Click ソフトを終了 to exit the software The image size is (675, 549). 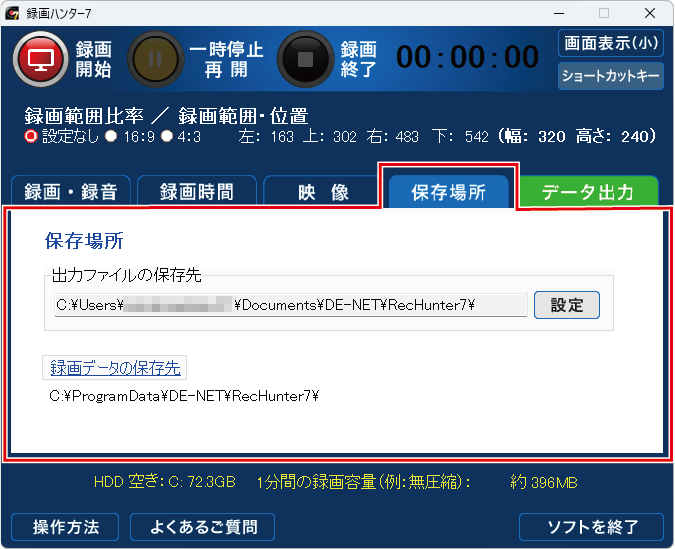pos(591,526)
